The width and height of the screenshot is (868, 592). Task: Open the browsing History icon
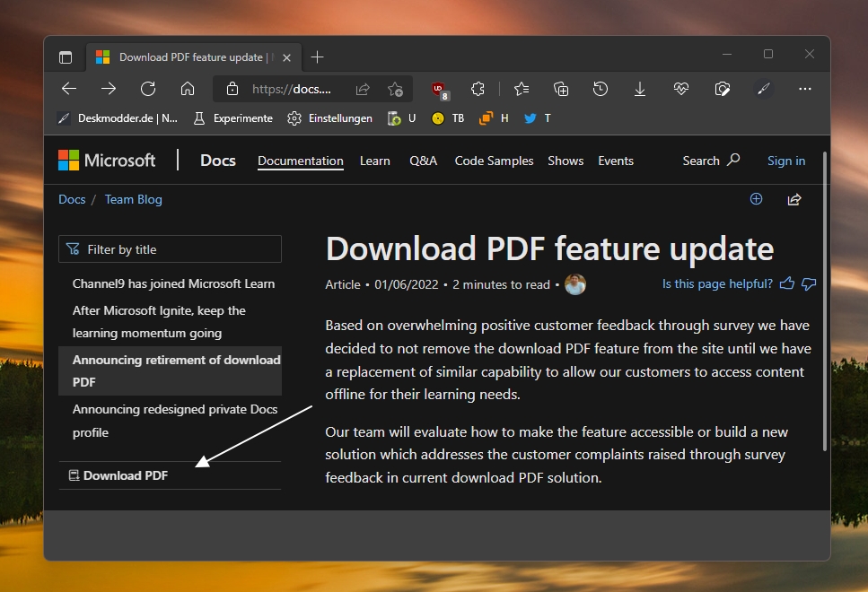[601, 89]
